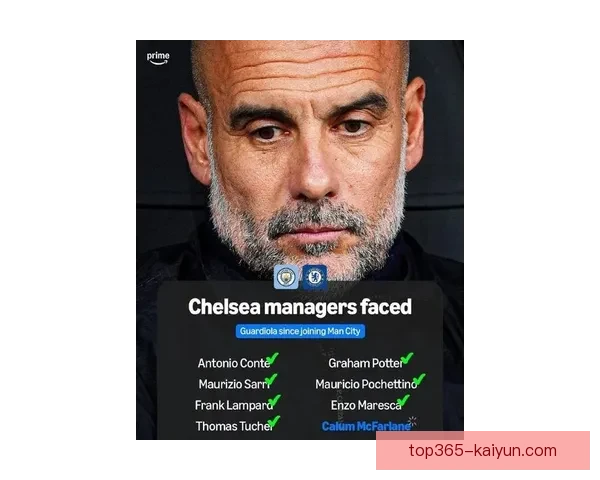Click the Chelsea managers faced heading
The width and height of the screenshot is (600, 480).
[300, 307]
